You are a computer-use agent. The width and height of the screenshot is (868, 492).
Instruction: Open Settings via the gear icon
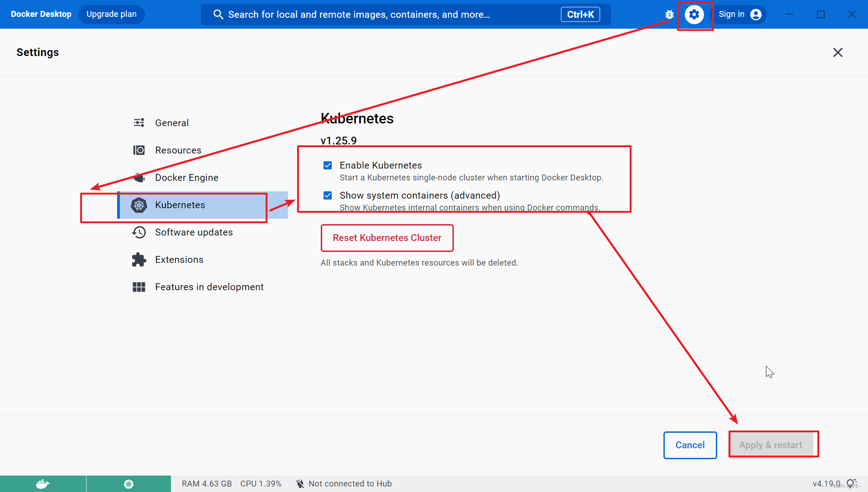tap(694, 15)
